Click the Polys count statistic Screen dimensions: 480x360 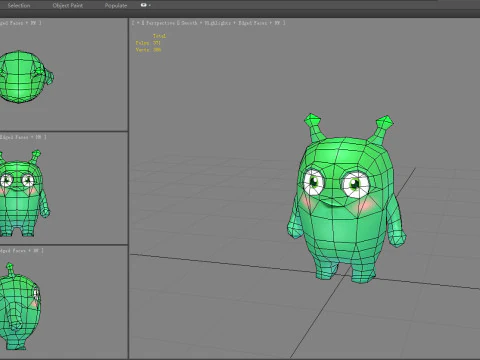(148, 43)
